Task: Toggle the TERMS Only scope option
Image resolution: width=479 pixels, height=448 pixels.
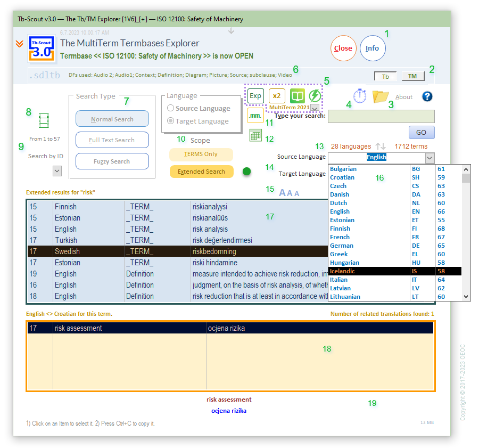Action: pos(201,154)
